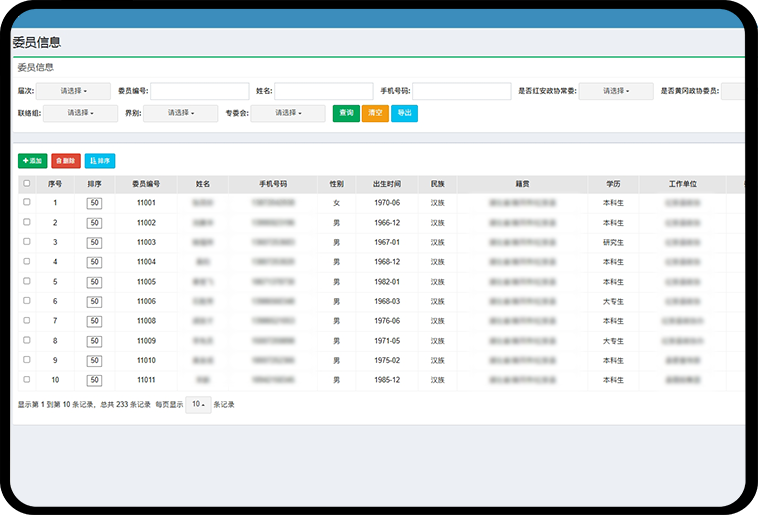
Task: Tick the checkbox for member 11011
Action: tap(27, 380)
